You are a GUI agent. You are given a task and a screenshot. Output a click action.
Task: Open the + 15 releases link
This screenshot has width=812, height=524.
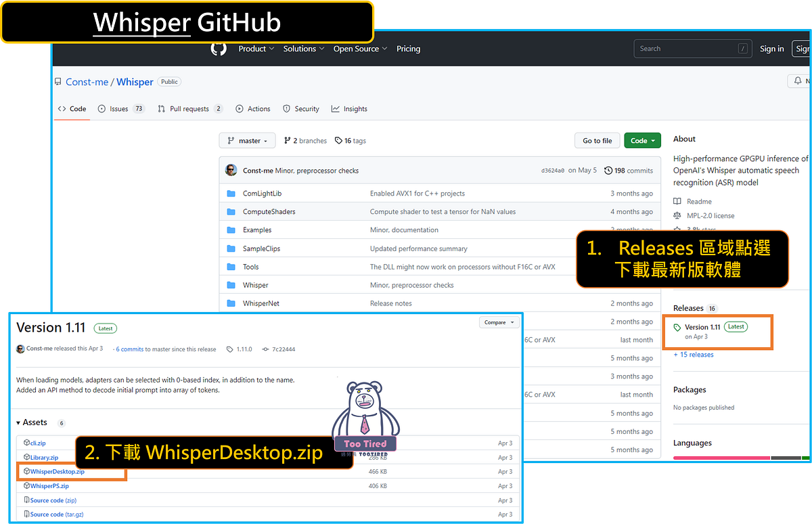pyautogui.click(x=693, y=354)
